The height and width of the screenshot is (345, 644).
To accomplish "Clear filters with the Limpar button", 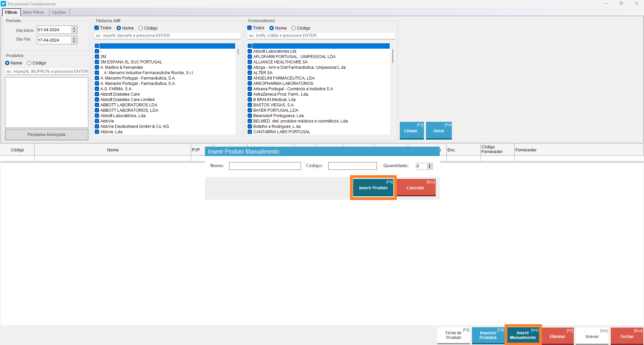I will pyautogui.click(x=411, y=131).
